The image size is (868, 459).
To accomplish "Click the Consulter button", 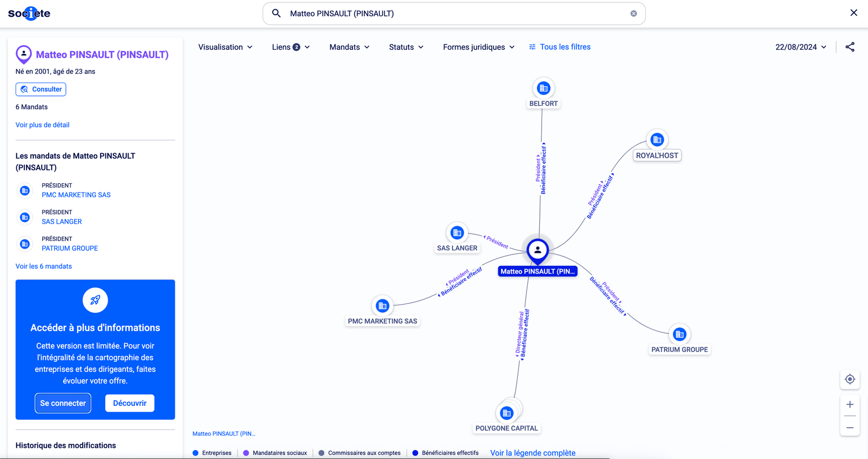I will point(41,90).
